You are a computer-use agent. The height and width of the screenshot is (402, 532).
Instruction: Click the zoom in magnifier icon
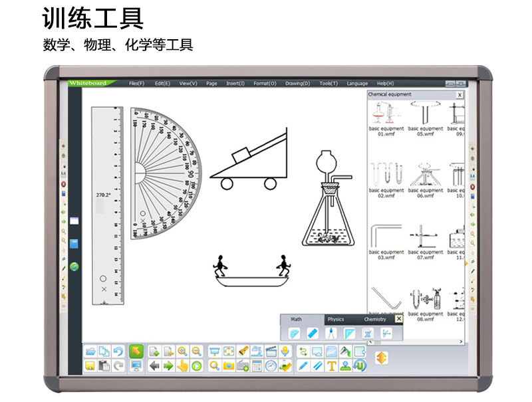click(182, 351)
